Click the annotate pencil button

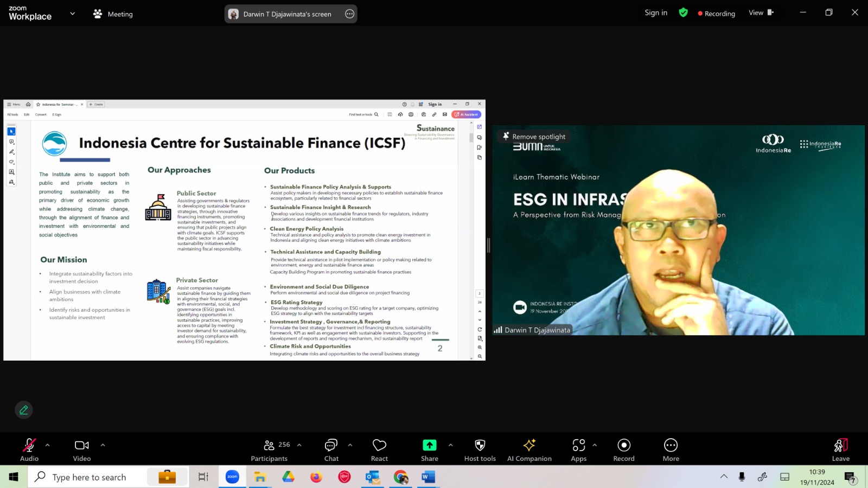point(24,410)
